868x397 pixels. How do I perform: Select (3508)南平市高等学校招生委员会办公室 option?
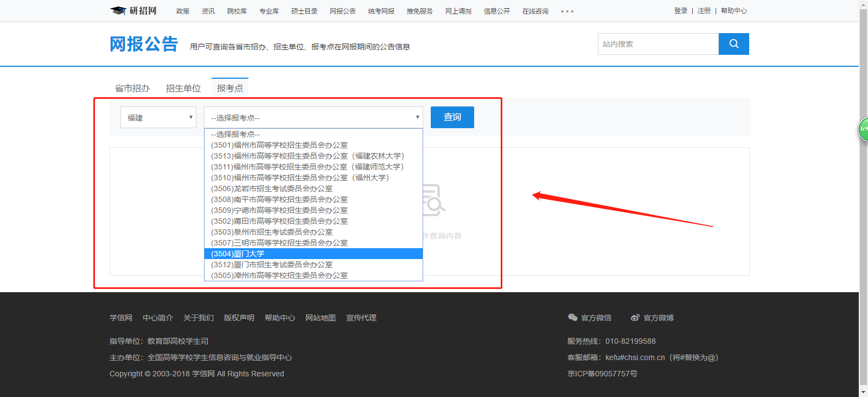(314, 199)
